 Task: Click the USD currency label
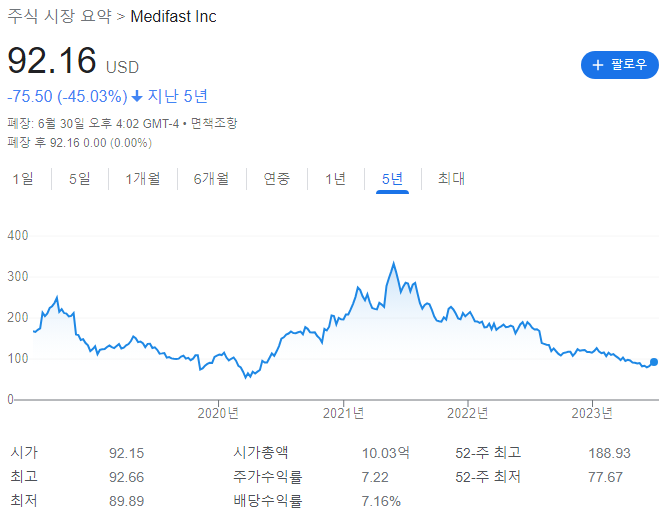pyautogui.click(x=122, y=67)
